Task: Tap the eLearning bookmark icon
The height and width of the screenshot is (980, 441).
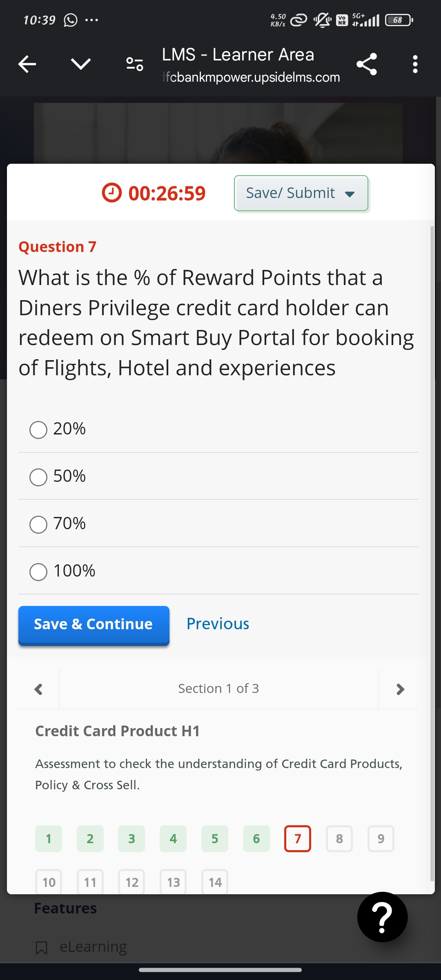Action: point(42,948)
